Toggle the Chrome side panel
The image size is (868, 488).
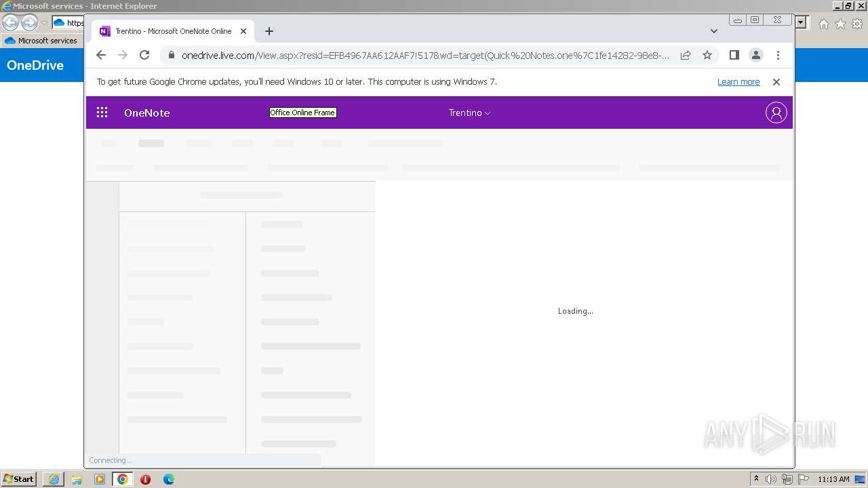point(734,56)
